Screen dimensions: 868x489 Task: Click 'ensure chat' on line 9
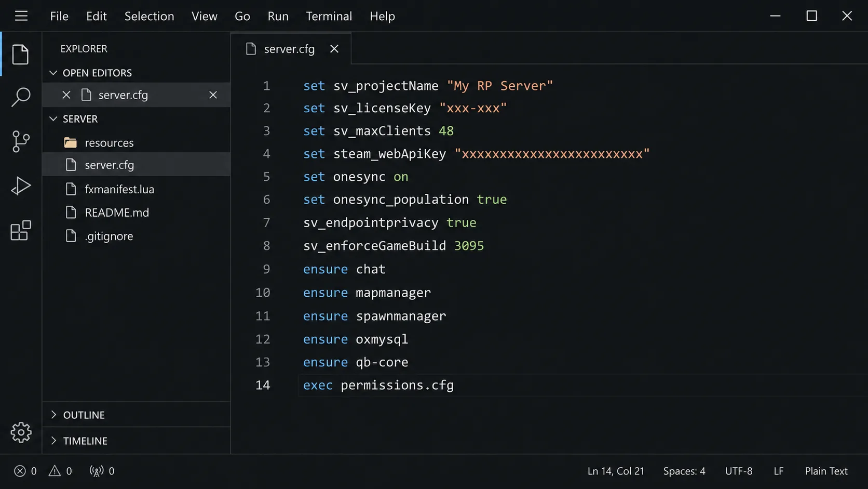[344, 269]
